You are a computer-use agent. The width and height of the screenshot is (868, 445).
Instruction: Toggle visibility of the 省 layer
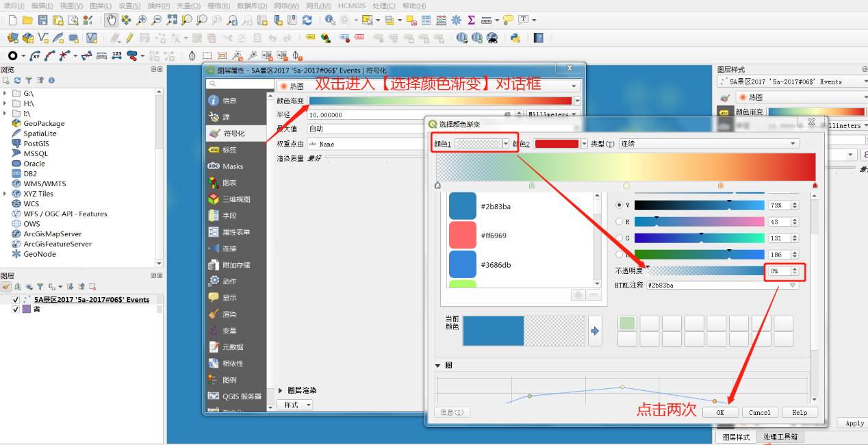(16, 309)
